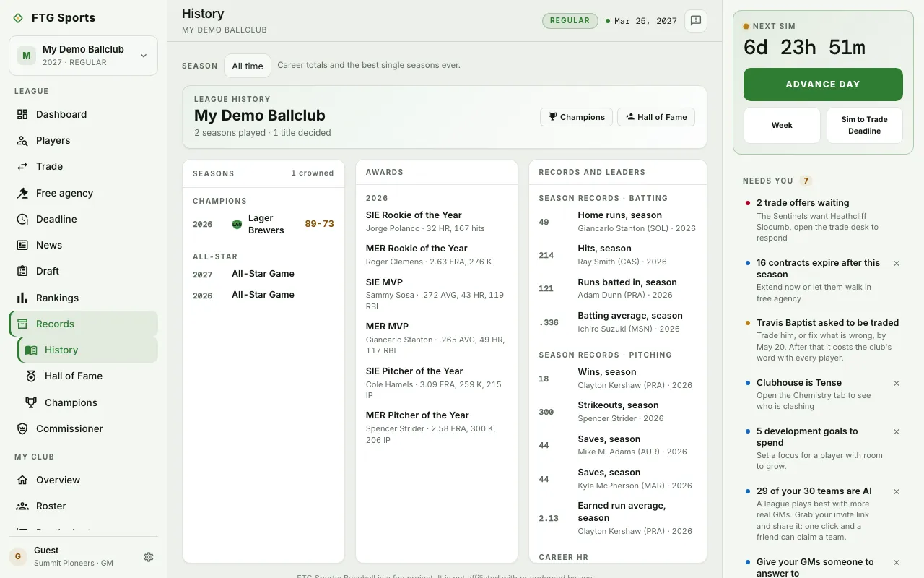The image size is (924, 578).
Task: Click the Hall of Fame medal icon in sidebar
Action: pos(31,376)
